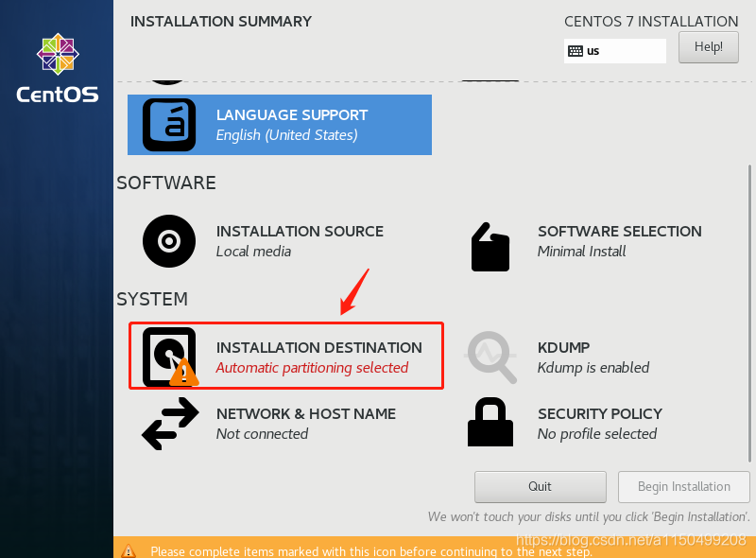Click the 'Automatic partitioning selected' status text
Screen dimensions: 756x558
tap(312, 368)
